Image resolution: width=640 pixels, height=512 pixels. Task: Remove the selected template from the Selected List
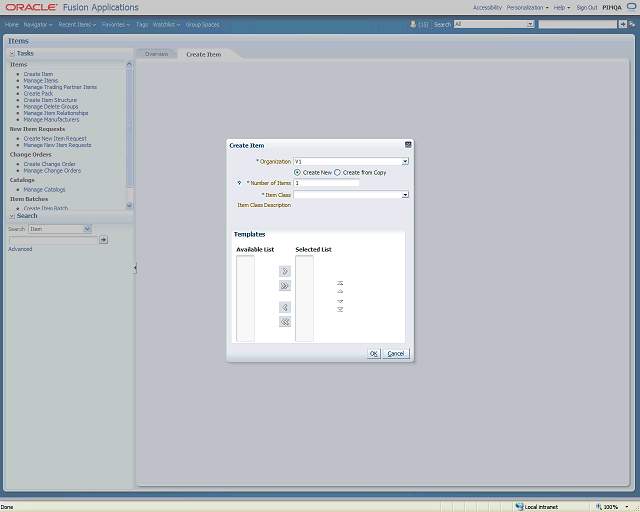pos(285,307)
